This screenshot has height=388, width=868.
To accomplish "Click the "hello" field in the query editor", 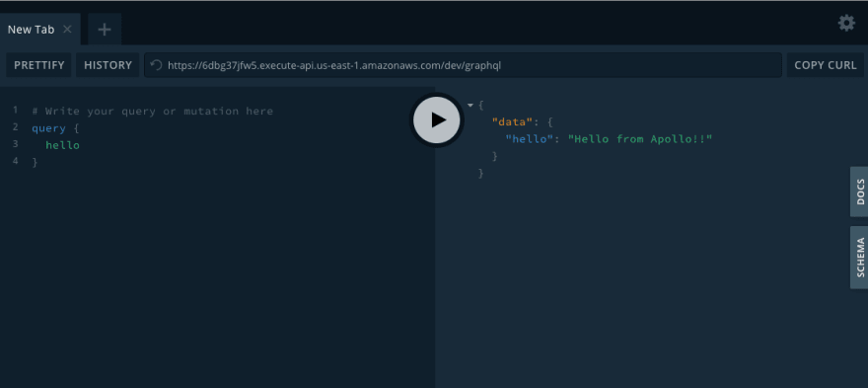I will click(62, 145).
